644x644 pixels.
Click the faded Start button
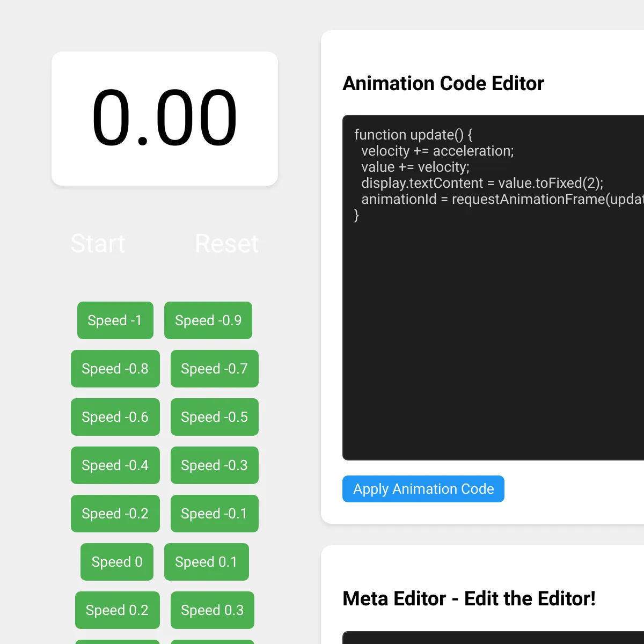tap(98, 244)
